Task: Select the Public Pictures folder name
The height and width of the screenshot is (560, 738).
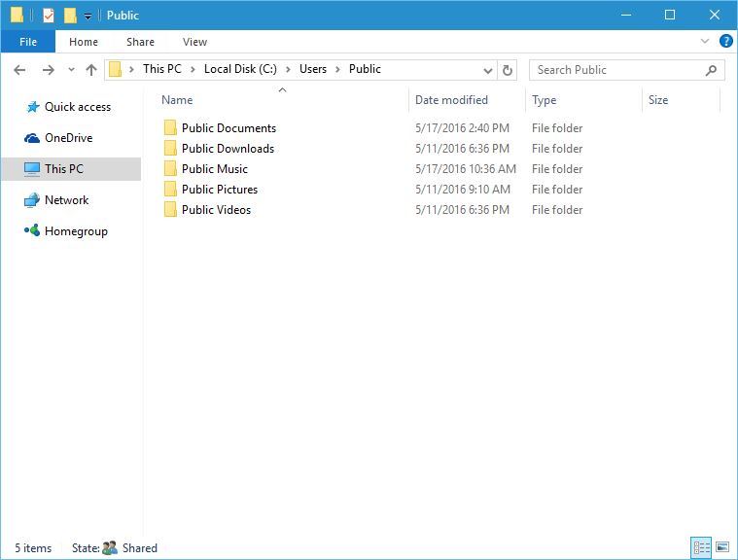Action: 220,190
